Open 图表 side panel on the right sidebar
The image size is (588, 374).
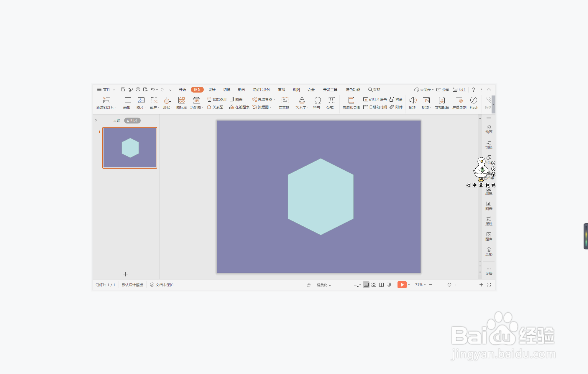click(489, 206)
